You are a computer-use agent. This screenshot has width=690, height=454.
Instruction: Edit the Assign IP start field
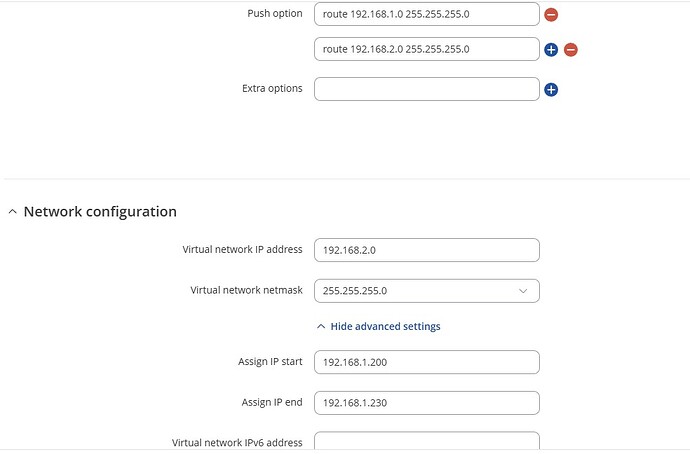coord(427,362)
